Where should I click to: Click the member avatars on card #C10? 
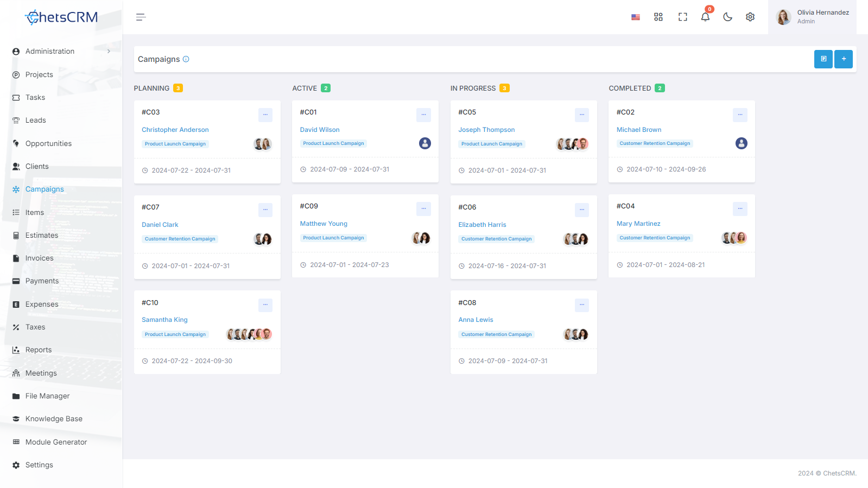[249, 334]
